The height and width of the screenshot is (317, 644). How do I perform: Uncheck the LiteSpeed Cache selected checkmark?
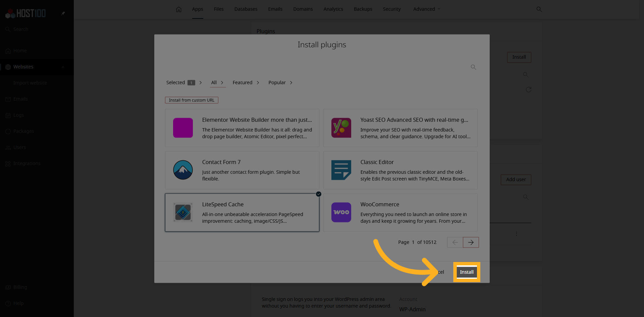click(319, 194)
